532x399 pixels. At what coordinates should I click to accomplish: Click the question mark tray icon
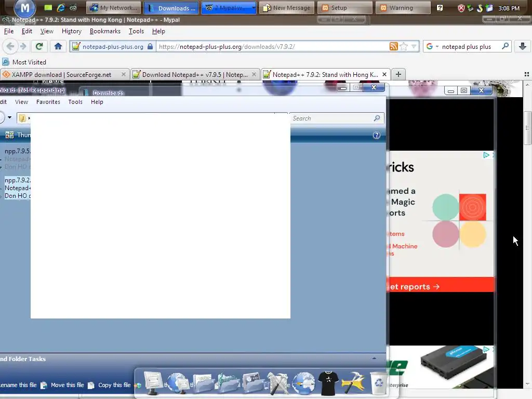(x=440, y=8)
